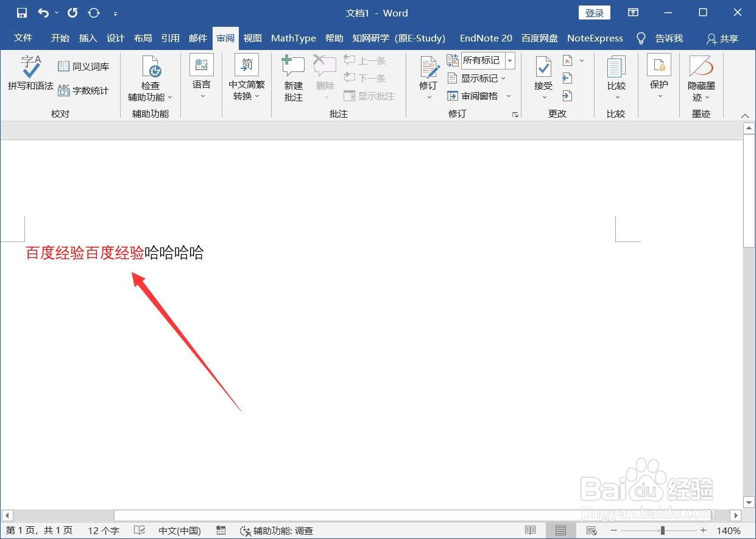Click the circular sync icon in quick access toolbar
756x539 pixels.
point(94,13)
